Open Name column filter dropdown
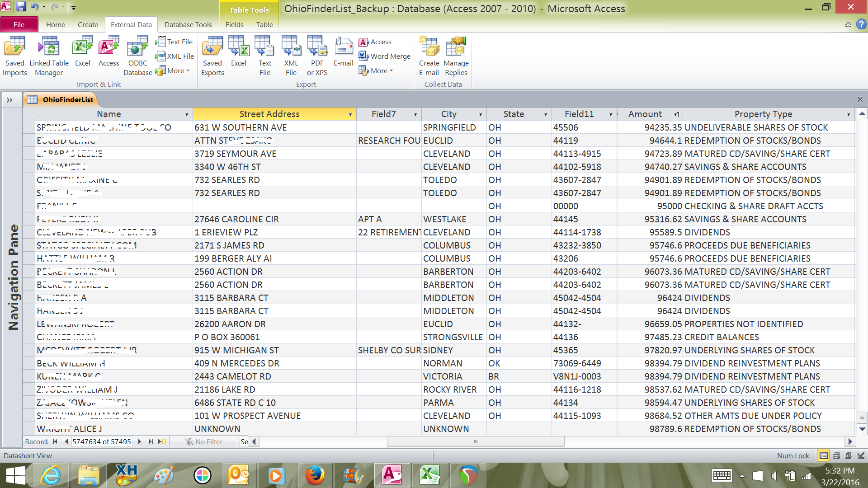 tap(186, 114)
